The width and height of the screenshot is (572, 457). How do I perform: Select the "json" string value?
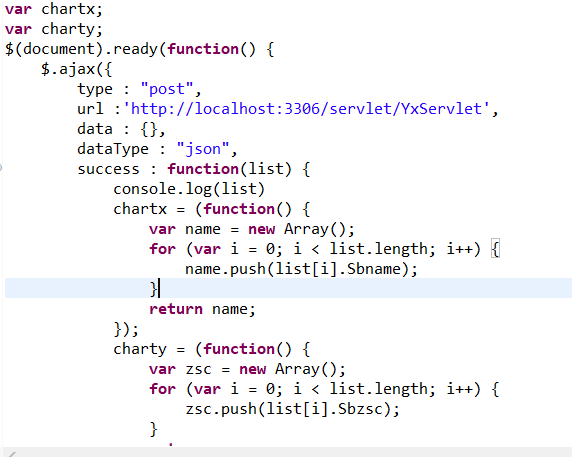[202, 149]
